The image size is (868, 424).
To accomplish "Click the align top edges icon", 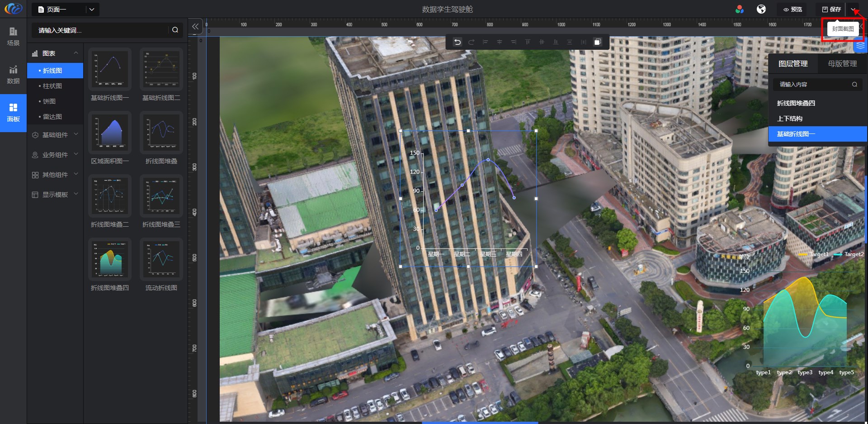I will pos(528,42).
